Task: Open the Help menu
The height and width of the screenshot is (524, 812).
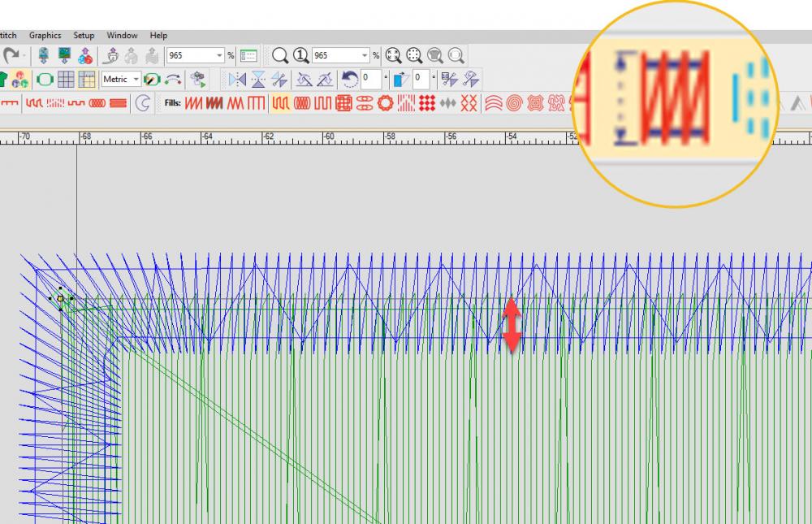Action: coord(158,36)
